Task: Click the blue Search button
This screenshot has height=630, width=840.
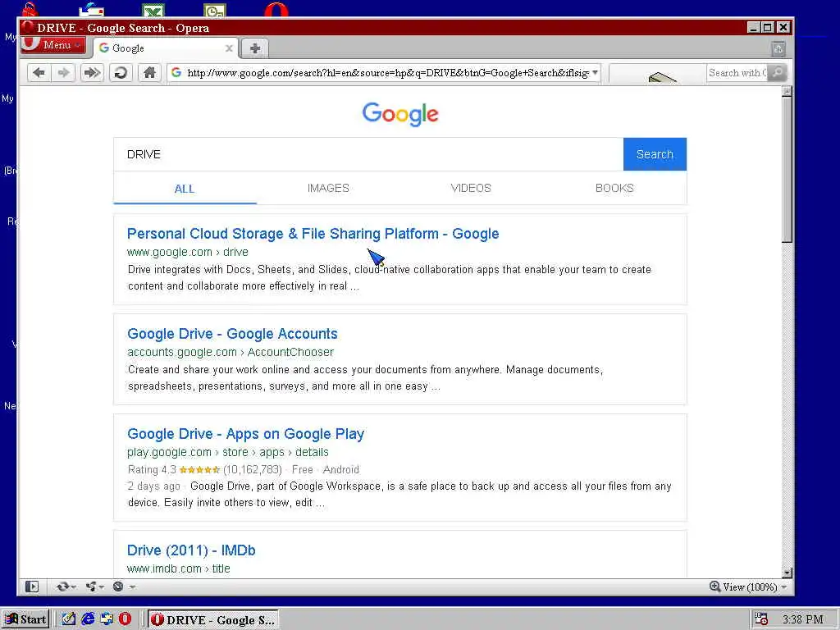Action: tap(655, 154)
